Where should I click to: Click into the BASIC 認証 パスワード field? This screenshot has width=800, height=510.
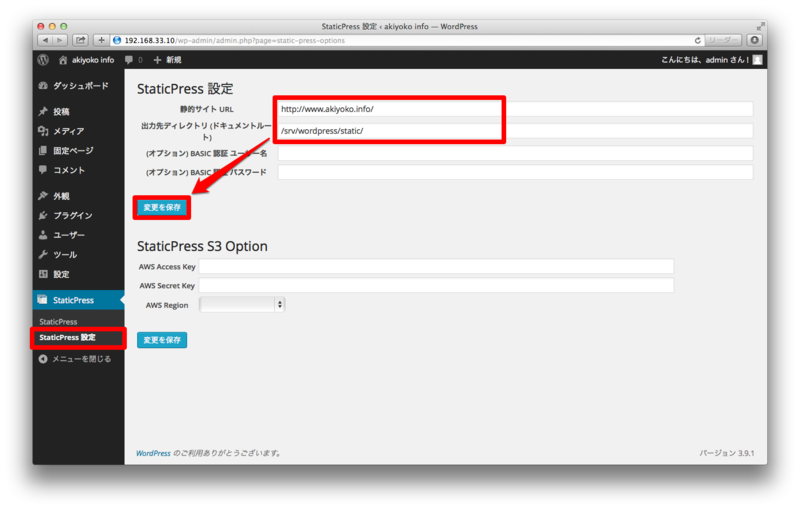click(515, 172)
